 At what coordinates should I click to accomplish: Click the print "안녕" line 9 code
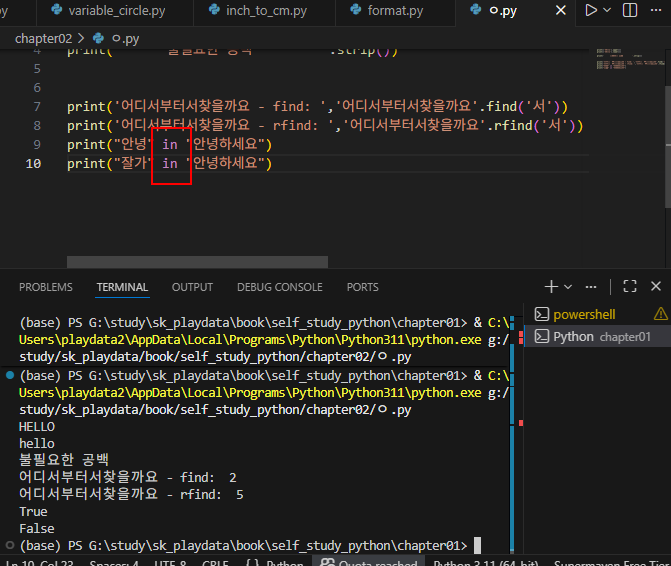pyautogui.click(x=169, y=145)
